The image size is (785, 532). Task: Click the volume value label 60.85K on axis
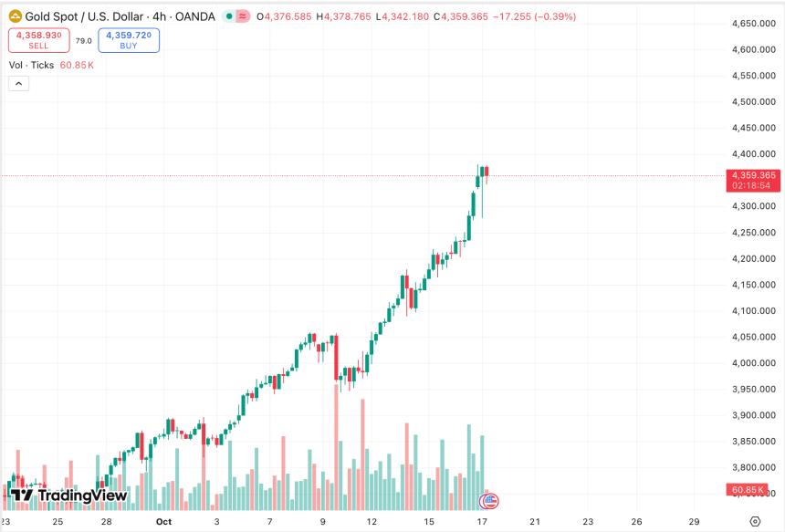(x=748, y=490)
